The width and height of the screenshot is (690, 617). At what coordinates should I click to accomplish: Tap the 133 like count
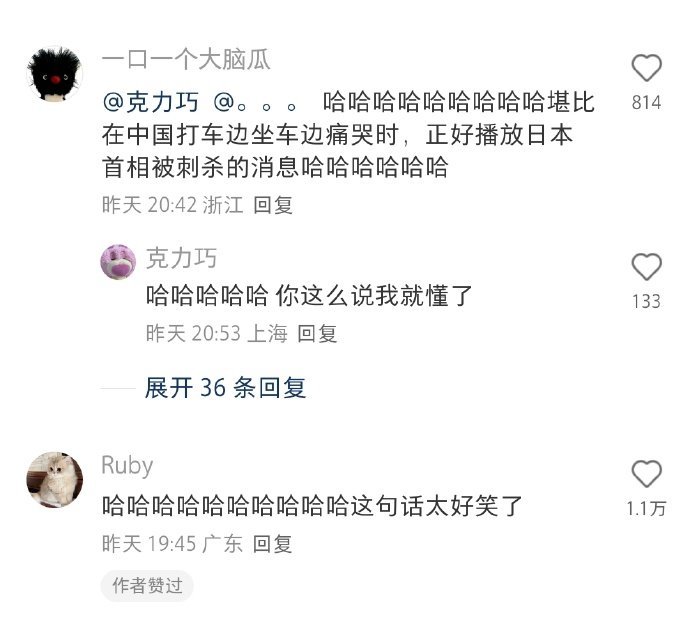[x=646, y=301]
